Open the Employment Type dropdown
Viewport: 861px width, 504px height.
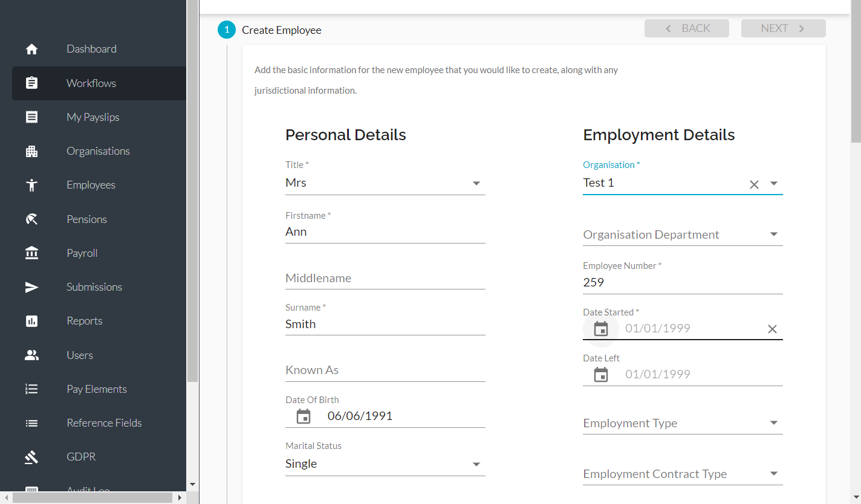[x=683, y=423]
